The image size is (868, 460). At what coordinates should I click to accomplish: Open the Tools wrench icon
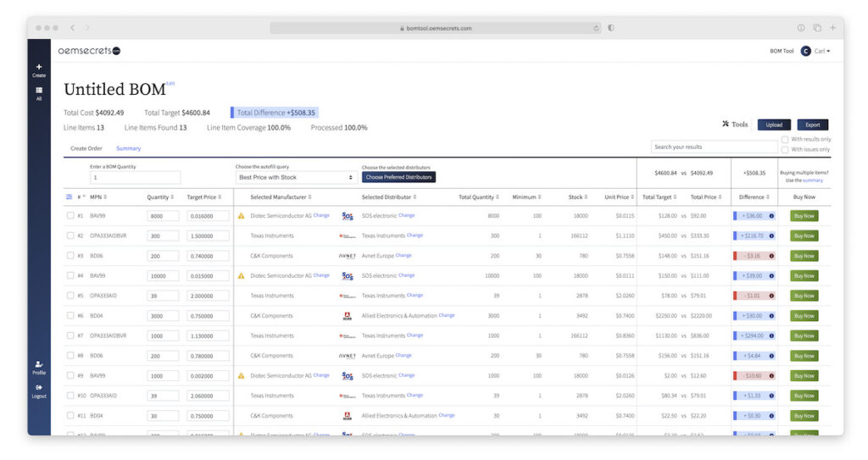pyautogui.click(x=726, y=124)
